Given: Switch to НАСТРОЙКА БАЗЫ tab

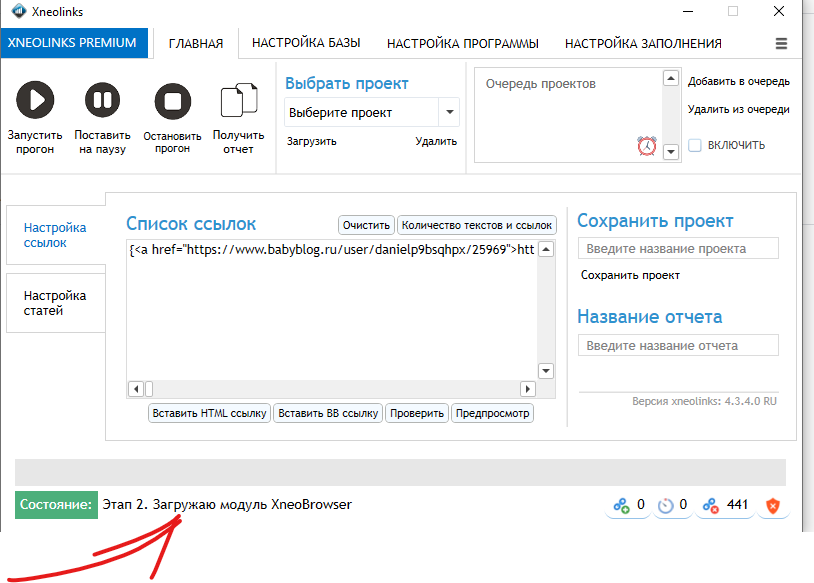Looking at the screenshot, I should point(306,43).
